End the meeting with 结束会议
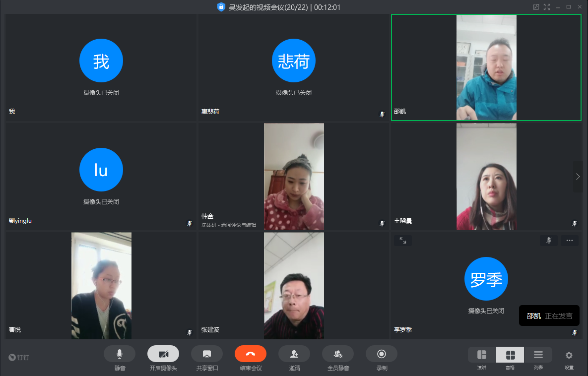588x376 pixels. click(250, 354)
